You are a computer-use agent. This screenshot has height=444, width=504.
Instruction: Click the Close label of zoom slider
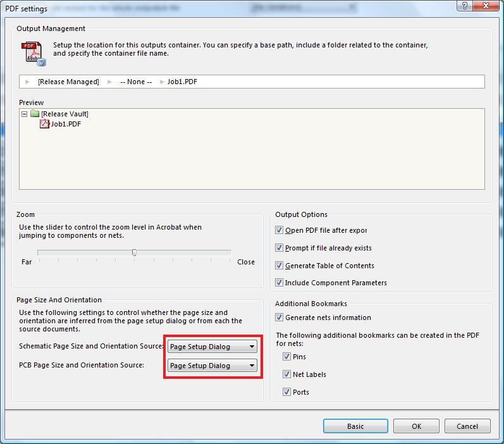[x=246, y=262]
